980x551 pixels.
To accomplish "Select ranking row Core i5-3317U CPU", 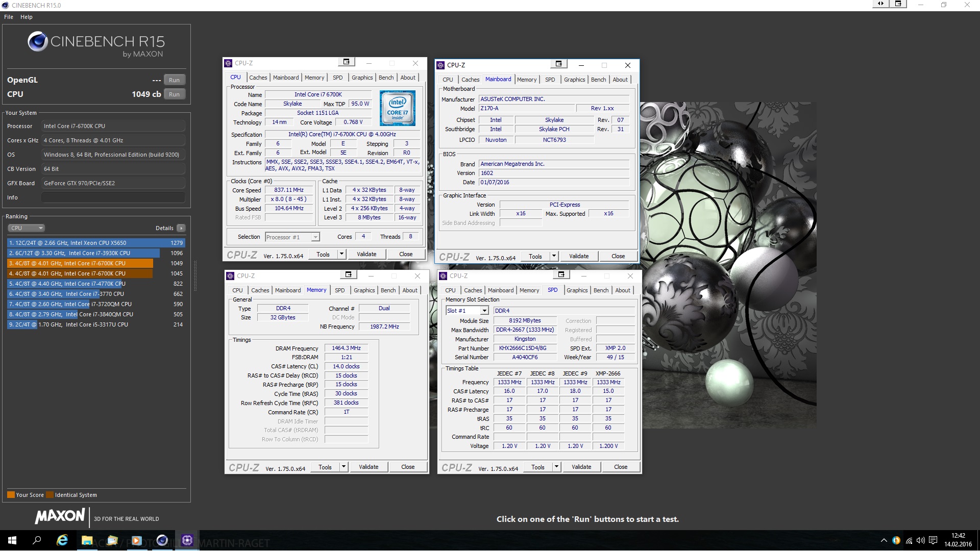I will pos(96,324).
